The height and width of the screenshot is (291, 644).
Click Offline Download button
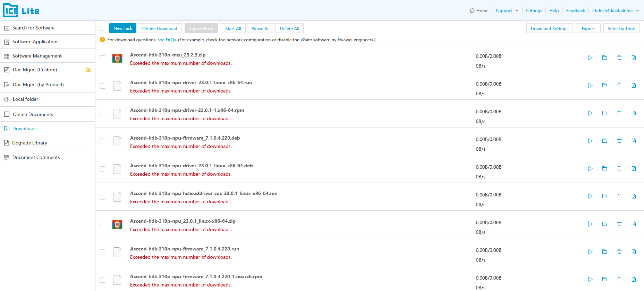click(160, 28)
